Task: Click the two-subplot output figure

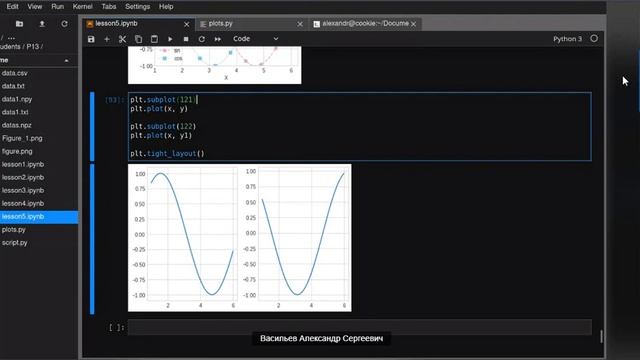Action: (240, 238)
